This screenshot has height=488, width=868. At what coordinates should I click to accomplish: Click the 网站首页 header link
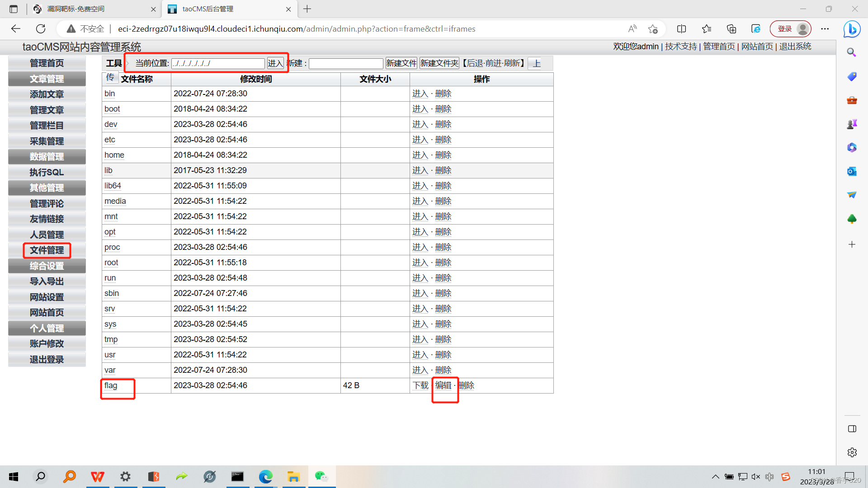757,47
